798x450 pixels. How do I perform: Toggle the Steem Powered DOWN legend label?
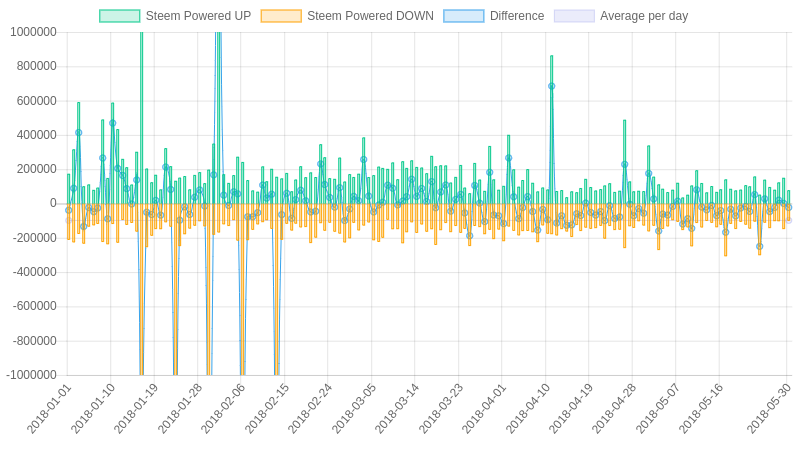[x=370, y=16]
